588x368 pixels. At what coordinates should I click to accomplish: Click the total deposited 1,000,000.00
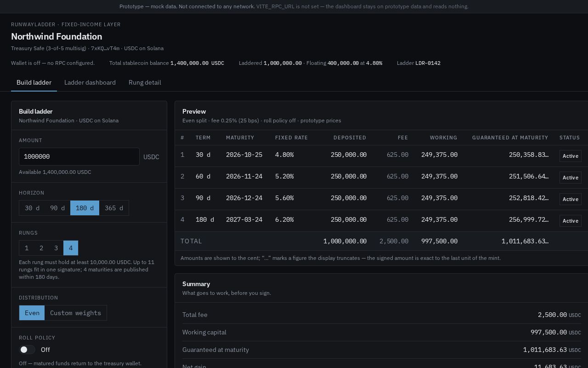click(345, 241)
